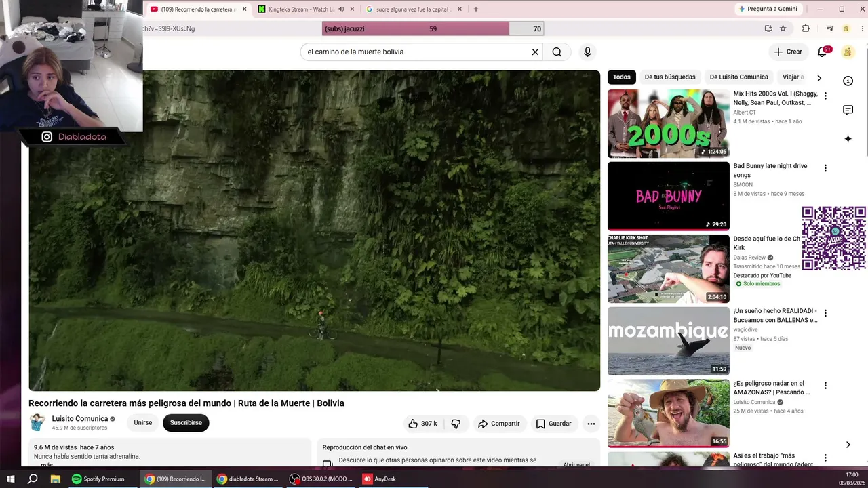Clear the YouTube search box text
The image size is (868, 488).
(535, 52)
